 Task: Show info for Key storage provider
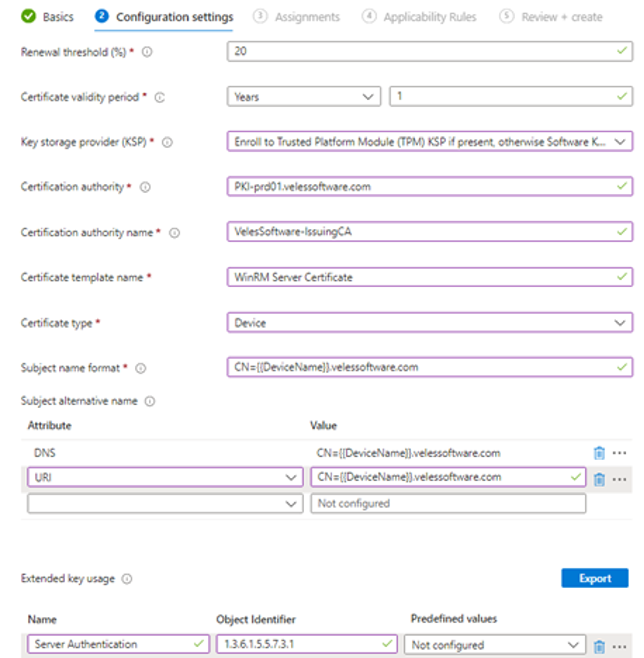tap(167, 142)
